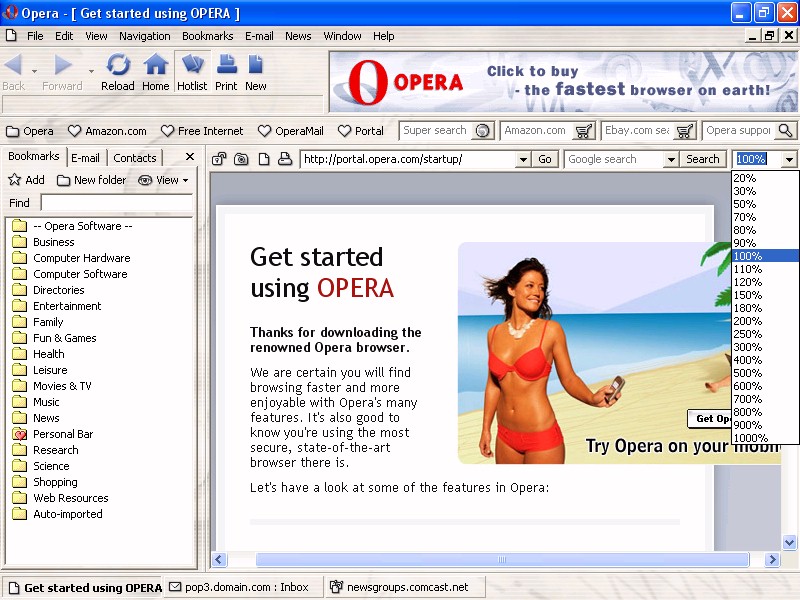
Task: Open the Free Internet personal bar bookmark
Action: pyautogui.click(x=202, y=131)
